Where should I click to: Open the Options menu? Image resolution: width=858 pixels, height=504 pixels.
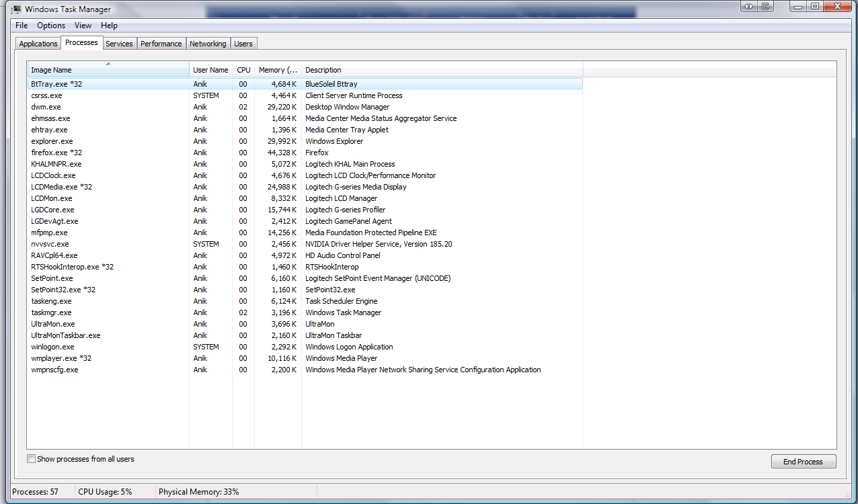tap(51, 26)
